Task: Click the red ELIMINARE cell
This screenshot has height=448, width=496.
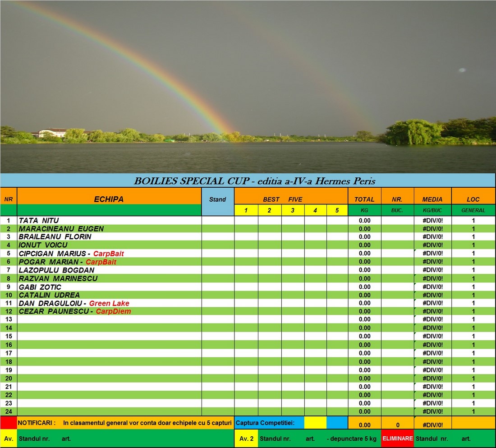Action: [x=397, y=438]
